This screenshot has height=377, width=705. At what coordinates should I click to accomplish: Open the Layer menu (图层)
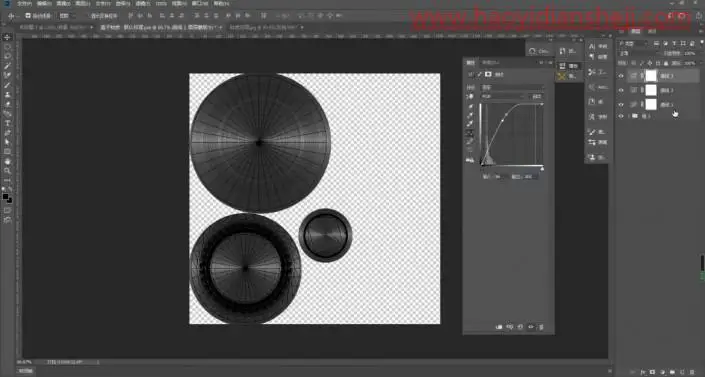pyautogui.click(x=83, y=4)
